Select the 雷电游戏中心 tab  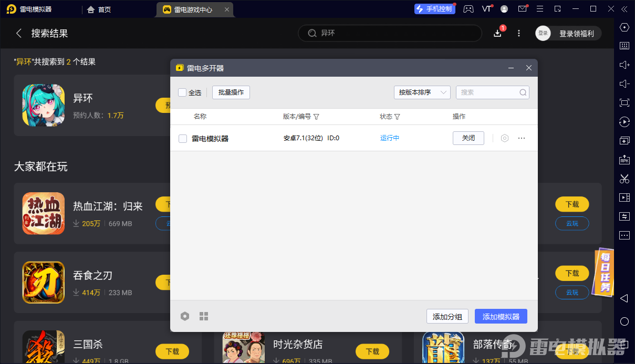(193, 9)
